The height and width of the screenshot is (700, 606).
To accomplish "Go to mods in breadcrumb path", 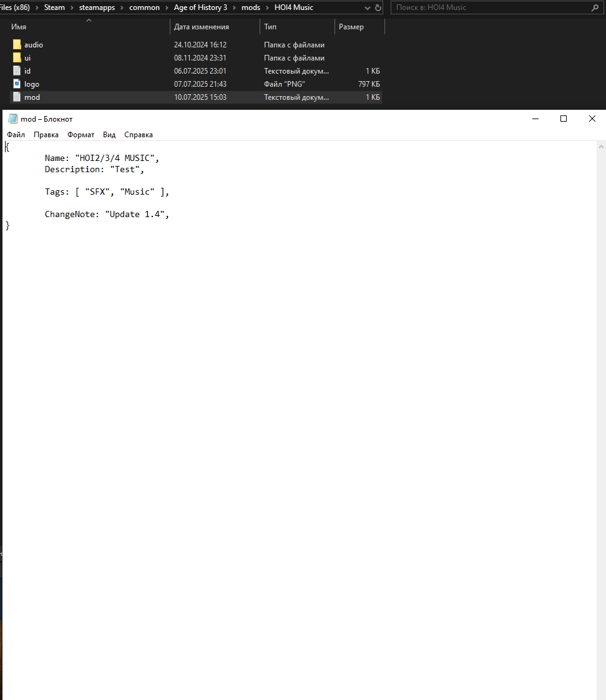I will coord(250,7).
